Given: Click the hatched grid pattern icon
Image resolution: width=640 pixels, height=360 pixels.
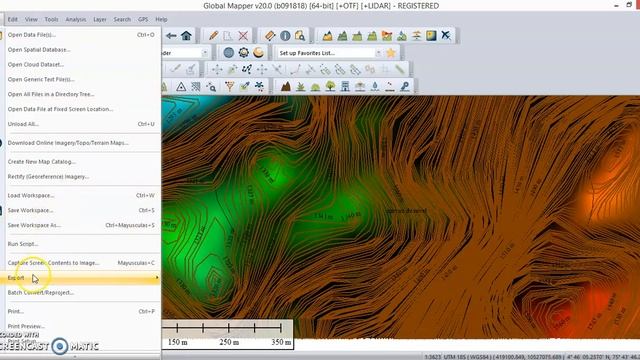Looking at the screenshot, I should 196,87.
